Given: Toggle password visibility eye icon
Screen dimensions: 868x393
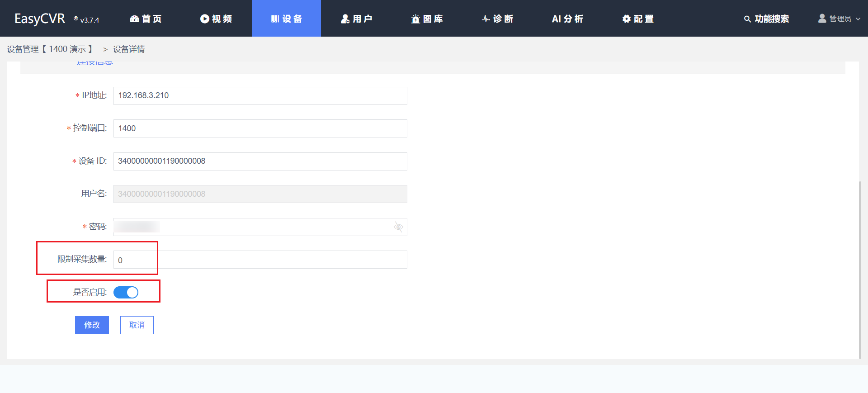Looking at the screenshot, I should pyautogui.click(x=398, y=227).
